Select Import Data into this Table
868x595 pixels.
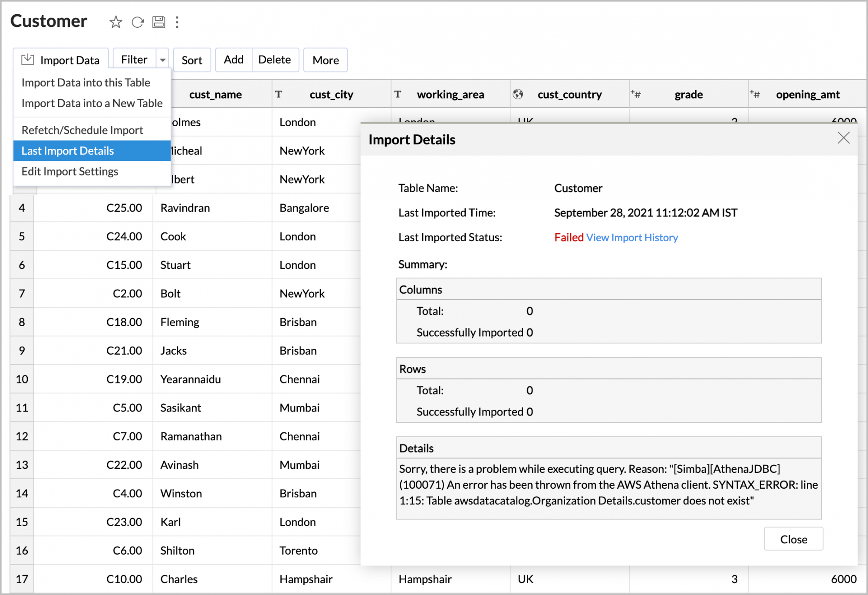click(85, 82)
